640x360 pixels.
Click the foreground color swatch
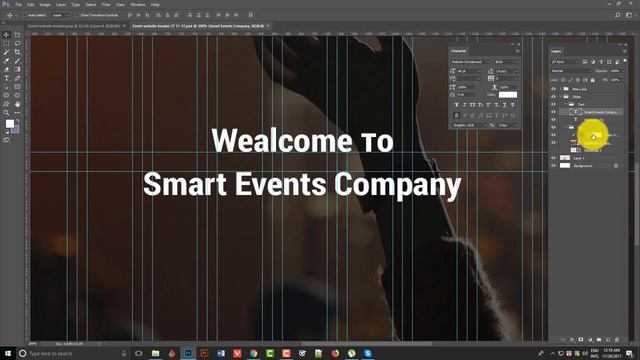tap(9, 123)
